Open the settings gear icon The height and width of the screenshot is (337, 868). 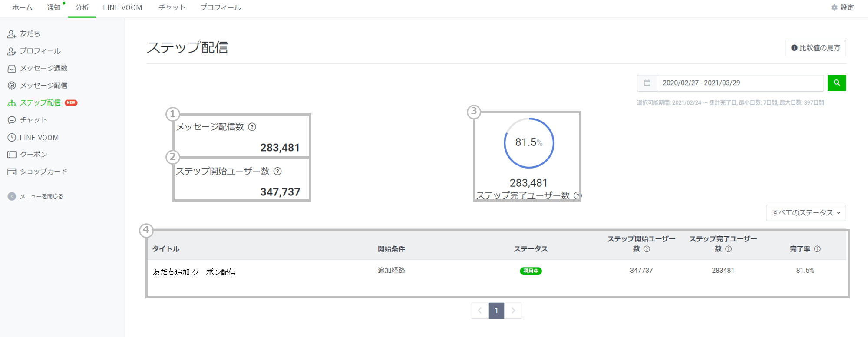(834, 7)
